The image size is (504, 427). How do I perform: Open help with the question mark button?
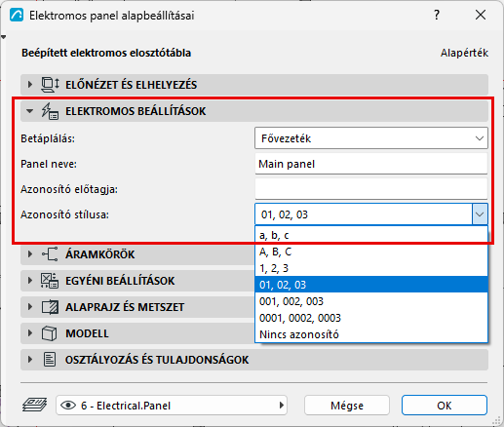tap(437, 15)
